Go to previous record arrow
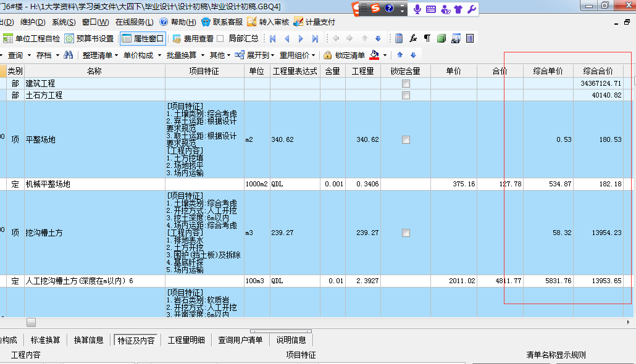This screenshot has height=364, width=636. (x=287, y=38)
